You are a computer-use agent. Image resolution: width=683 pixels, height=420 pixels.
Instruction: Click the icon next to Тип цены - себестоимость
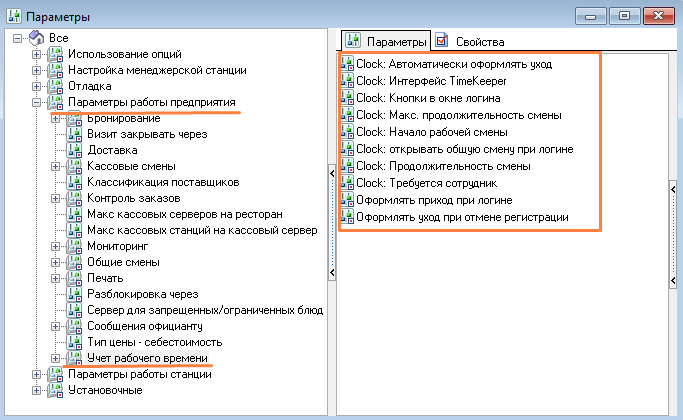click(x=74, y=342)
